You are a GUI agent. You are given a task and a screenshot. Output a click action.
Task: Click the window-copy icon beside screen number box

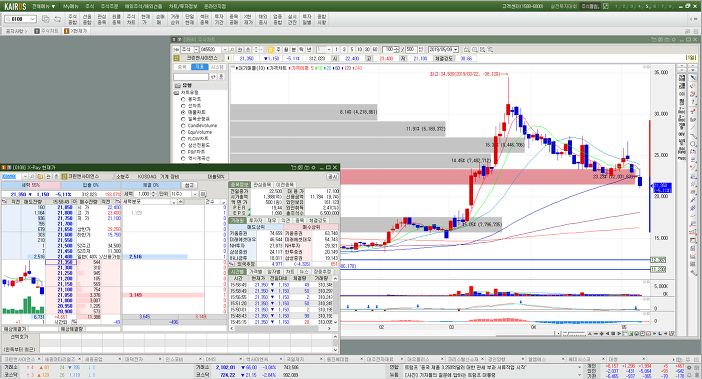pyautogui.click(x=46, y=19)
